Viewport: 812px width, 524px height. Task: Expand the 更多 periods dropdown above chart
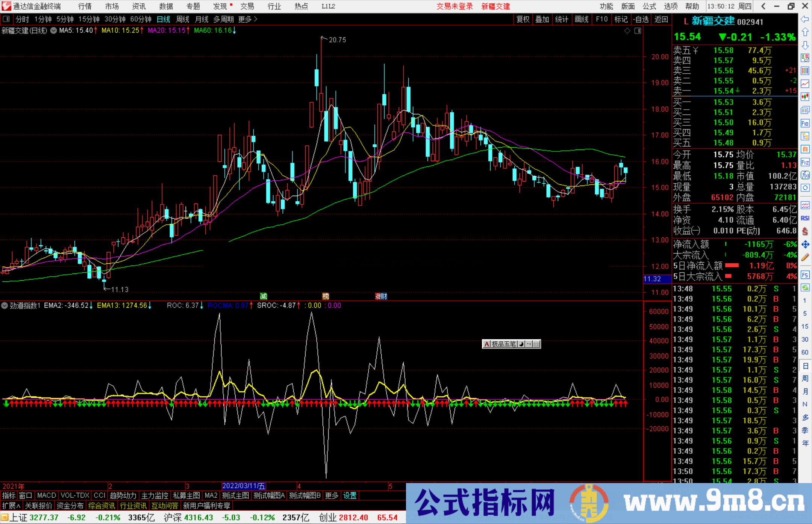[245, 19]
